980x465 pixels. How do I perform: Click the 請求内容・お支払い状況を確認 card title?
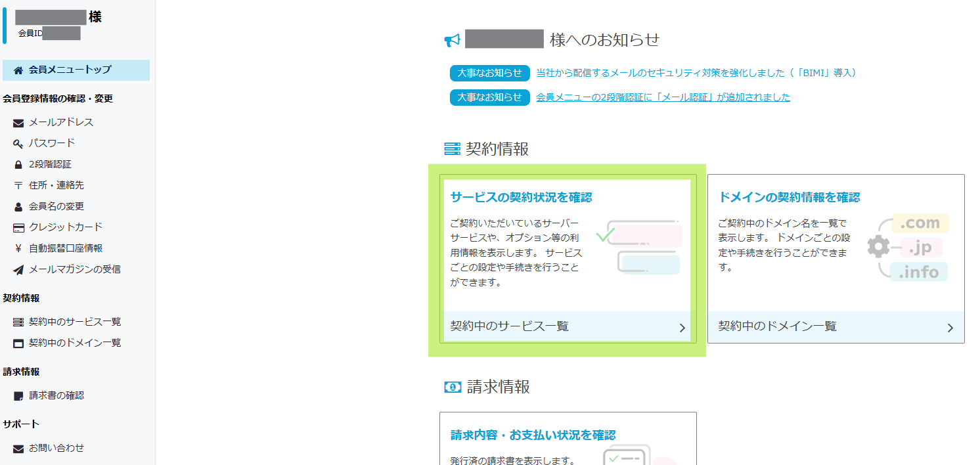533,435
